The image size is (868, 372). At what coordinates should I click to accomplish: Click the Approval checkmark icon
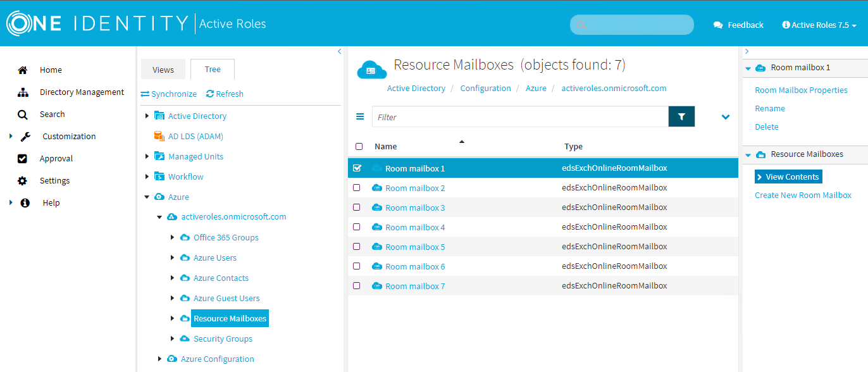coord(23,159)
